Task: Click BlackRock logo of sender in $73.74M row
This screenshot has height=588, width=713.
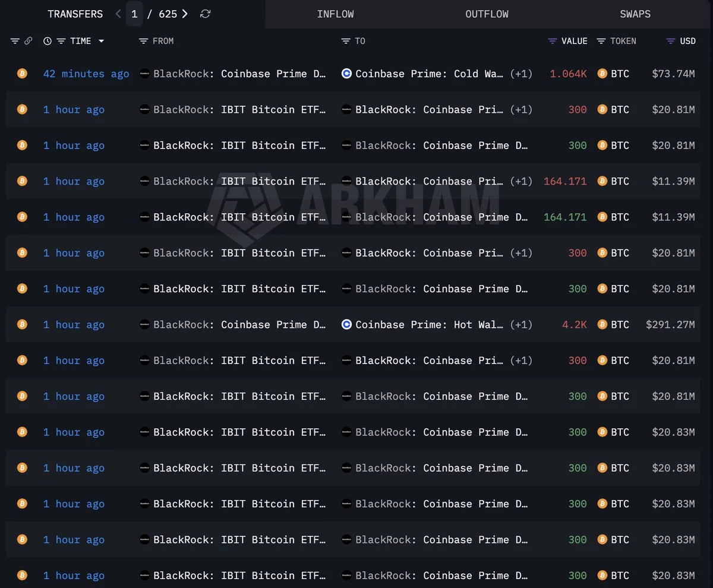Action: [x=144, y=74]
